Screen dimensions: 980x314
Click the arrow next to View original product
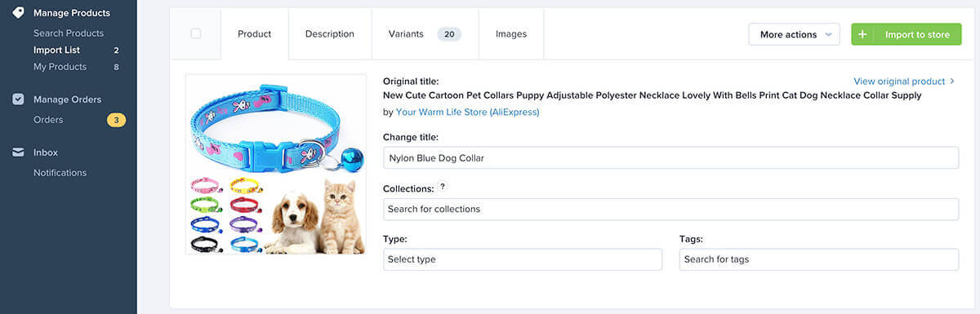[952, 82]
